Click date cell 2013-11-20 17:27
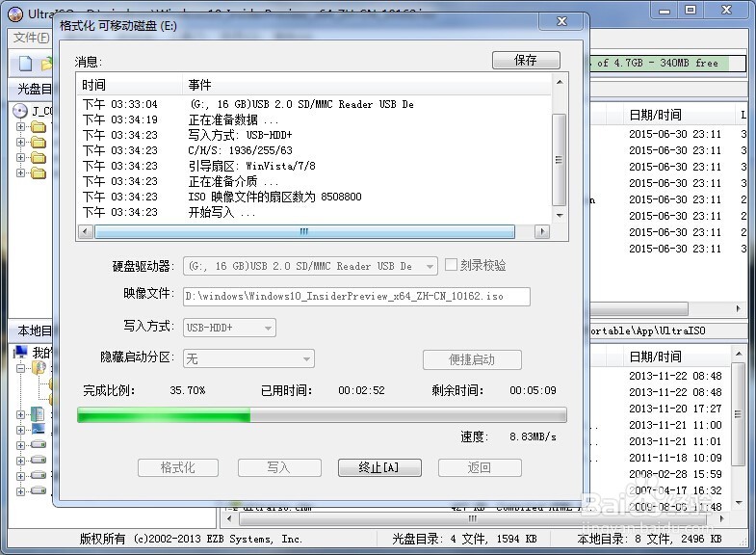756x555 pixels. pyautogui.click(x=675, y=409)
